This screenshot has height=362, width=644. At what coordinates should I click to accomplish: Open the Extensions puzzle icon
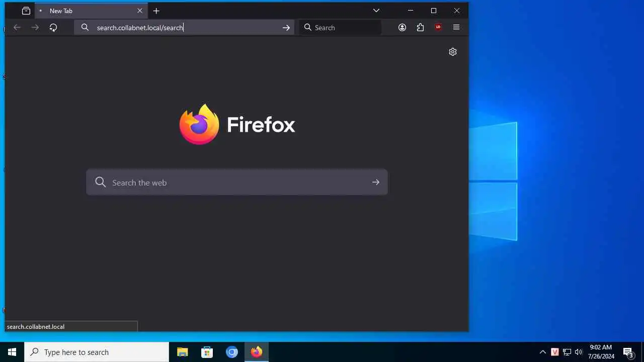[420, 28]
